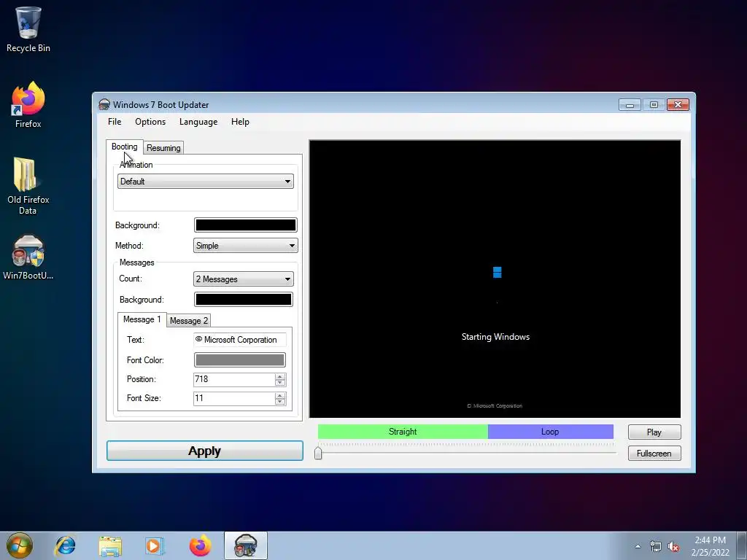Click the message Text input field
Image resolution: width=747 pixels, height=560 pixels.
tap(239, 340)
